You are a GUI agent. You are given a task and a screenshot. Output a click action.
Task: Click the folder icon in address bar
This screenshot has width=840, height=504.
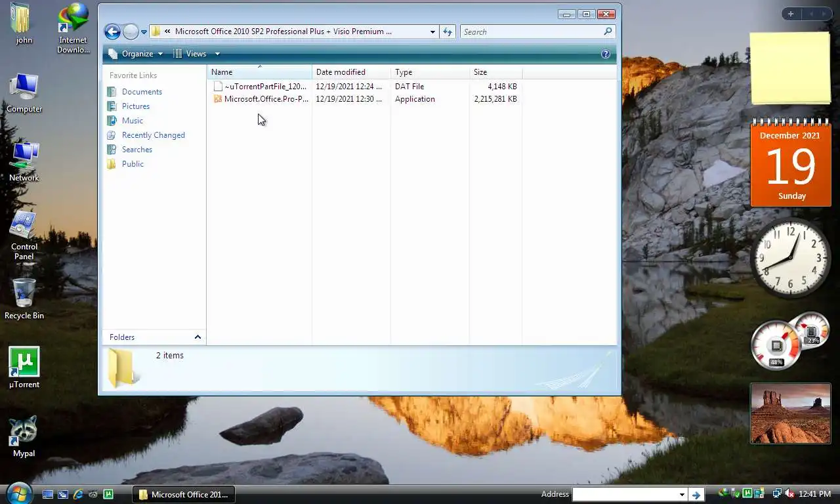(x=156, y=31)
